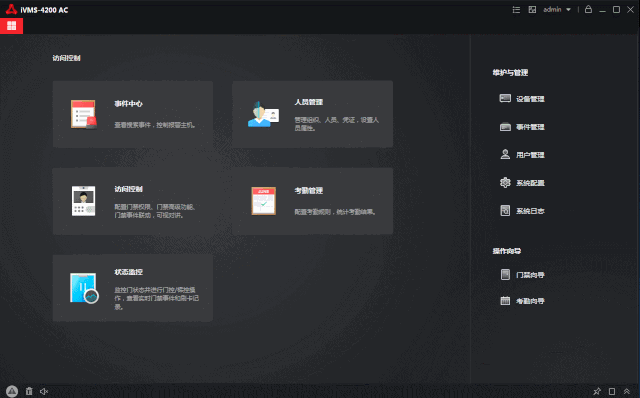Open 事件中心 event center card
The width and height of the screenshot is (640, 398).
click(x=133, y=114)
